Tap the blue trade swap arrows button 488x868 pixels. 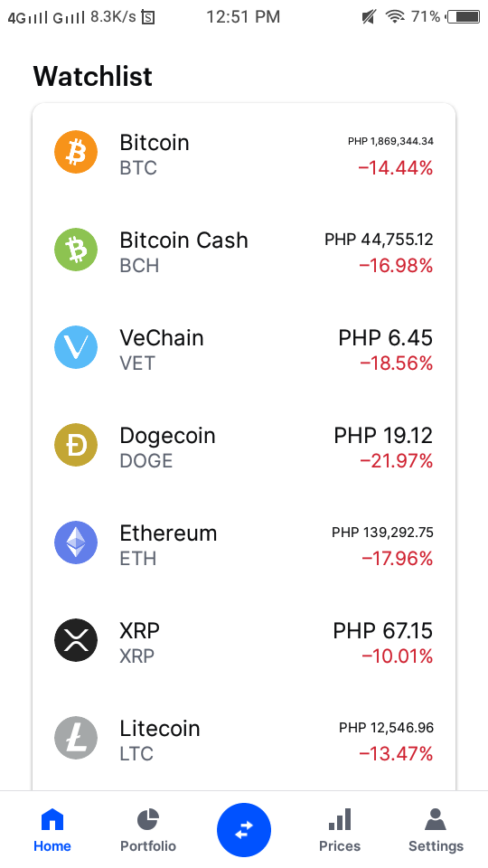(244, 830)
